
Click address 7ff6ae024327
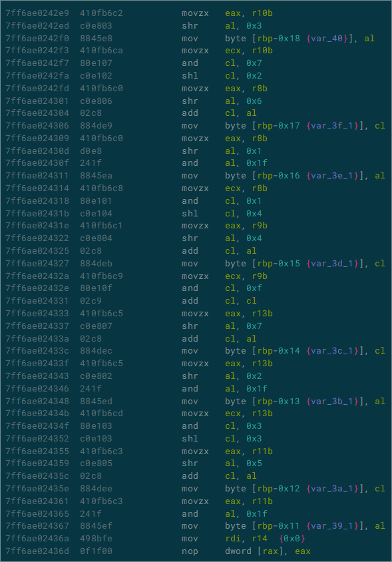point(37,264)
